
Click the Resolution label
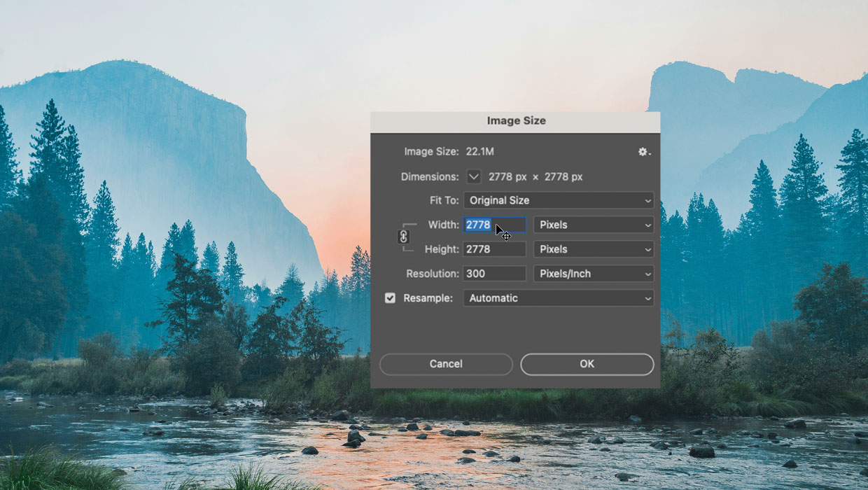[x=433, y=274]
